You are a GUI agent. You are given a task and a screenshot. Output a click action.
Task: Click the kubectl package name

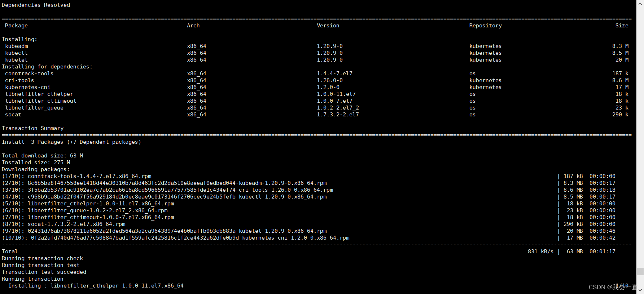(x=16, y=53)
